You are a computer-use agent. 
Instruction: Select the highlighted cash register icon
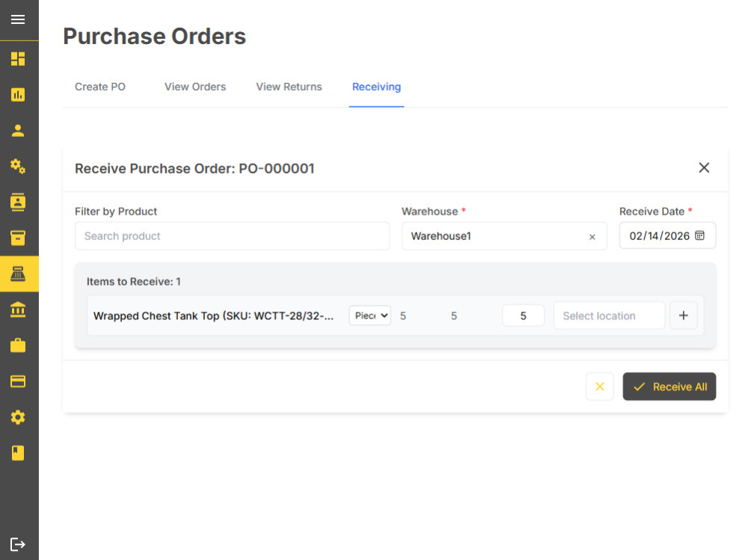point(19,274)
